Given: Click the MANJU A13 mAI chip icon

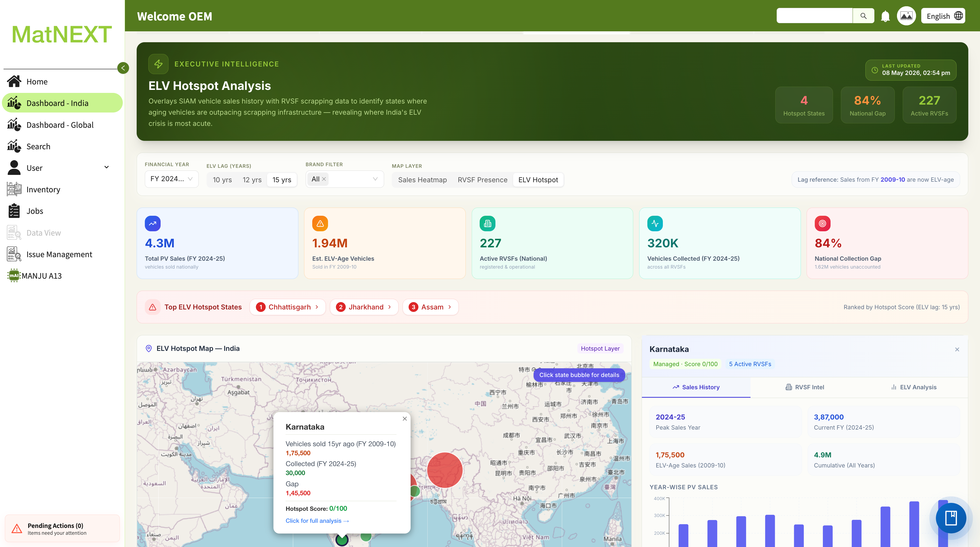Looking at the screenshot, I should pyautogui.click(x=14, y=276).
